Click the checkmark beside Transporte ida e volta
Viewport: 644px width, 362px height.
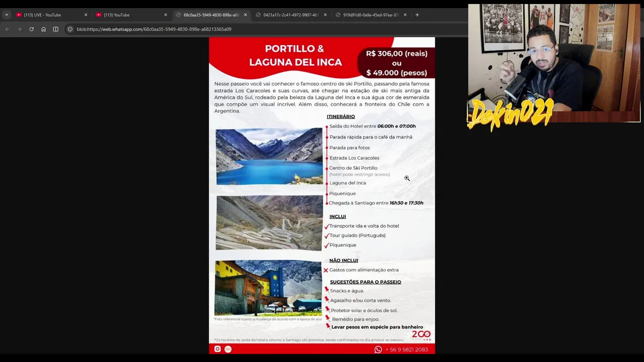click(326, 226)
